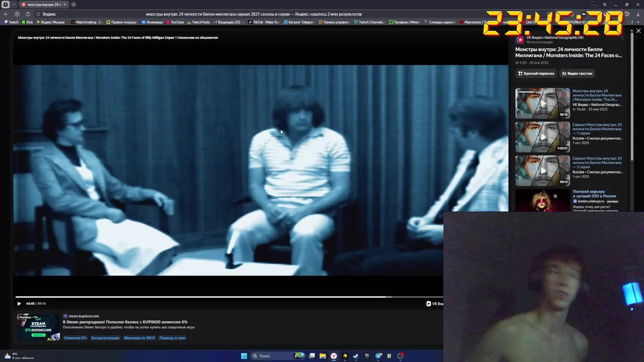
Task: Open weather widget on taskbar
Action: point(18,356)
